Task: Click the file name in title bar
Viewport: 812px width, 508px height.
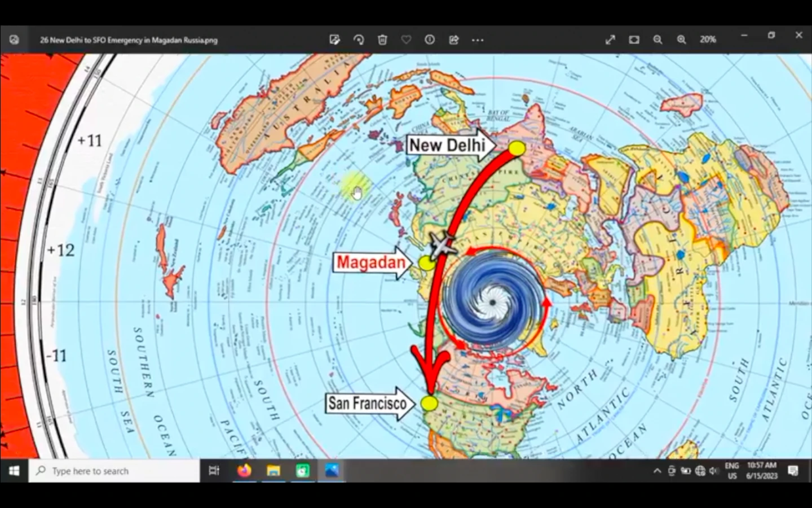Action: 129,40
